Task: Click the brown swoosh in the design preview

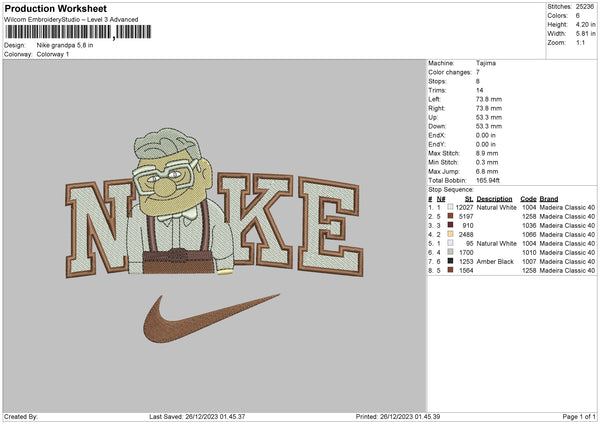Action: 211,318
